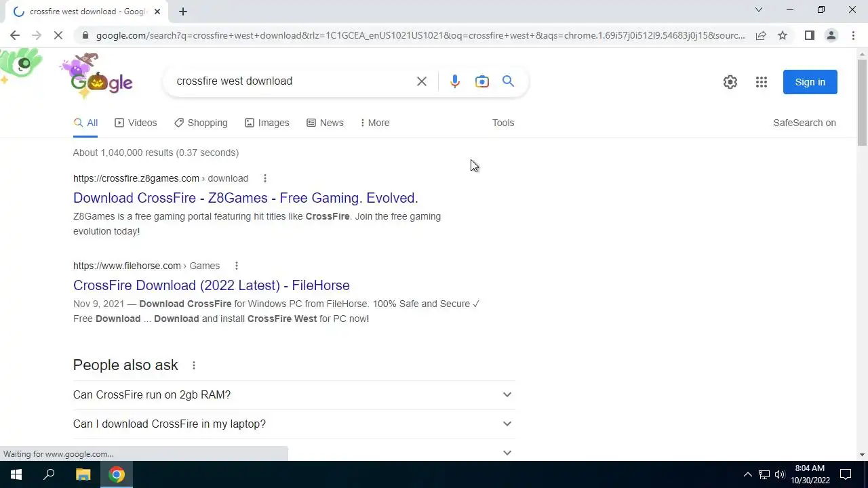Viewport: 868px width, 488px height.
Task: Click the Sign in button
Action: 810,82
